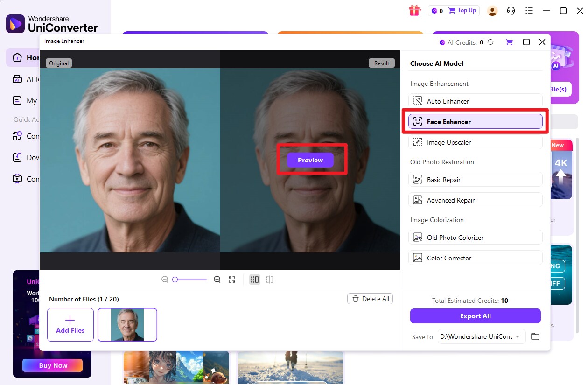The image size is (588, 385).
Task: Click Export All button
Action: point(476,316)
